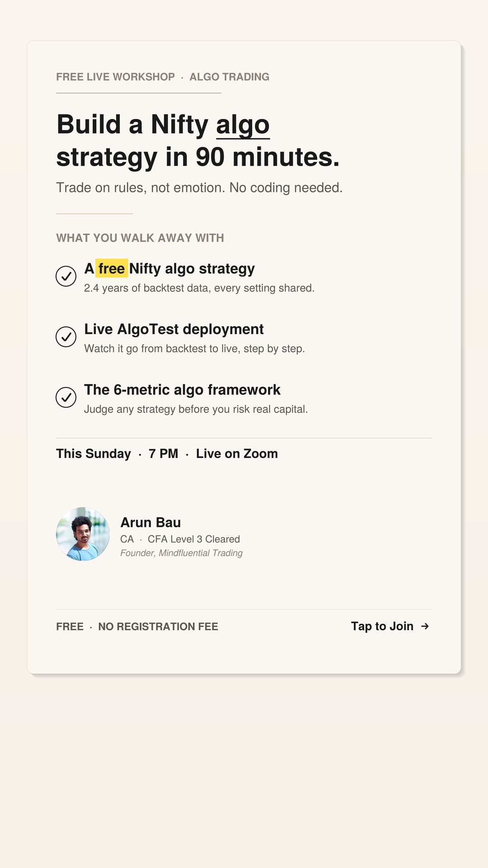Screen dimensions: 488x868
Task: Click the This Sunday date text
Action: (94, 453)
